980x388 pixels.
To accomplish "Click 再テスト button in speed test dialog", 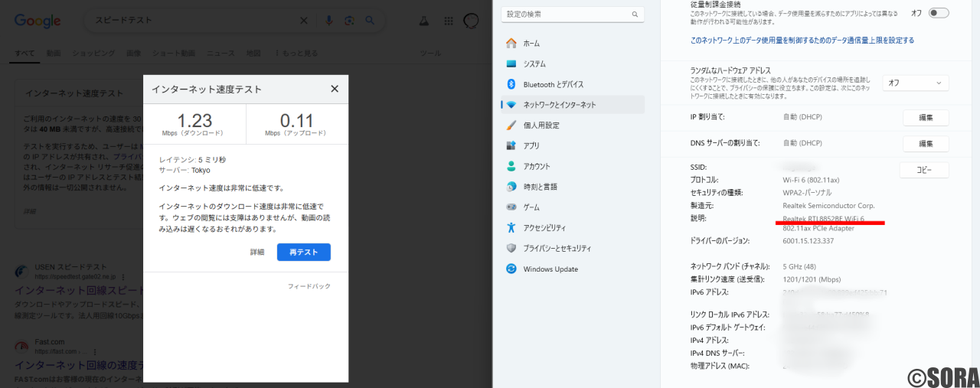I will (x=304, y=252).
